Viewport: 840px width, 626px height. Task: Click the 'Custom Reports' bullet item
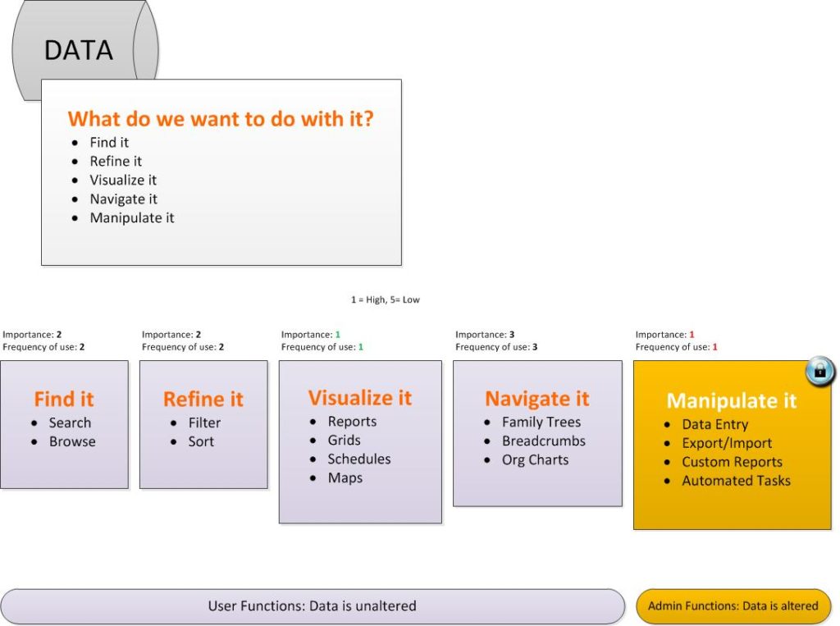tap(732, 463)
